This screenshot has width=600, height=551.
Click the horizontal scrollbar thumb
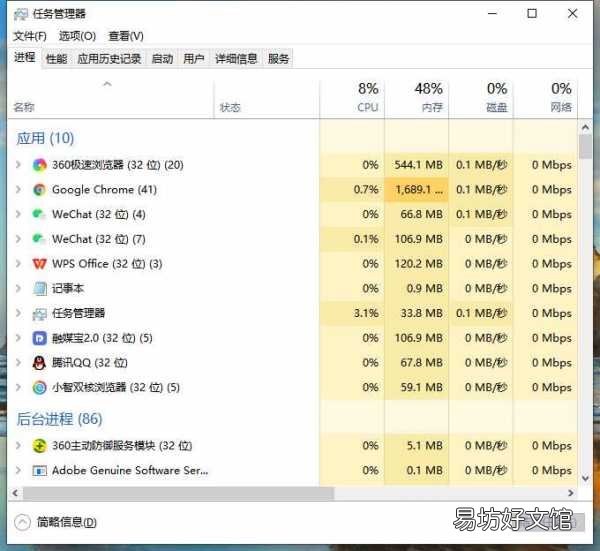[x=178, y=493]
